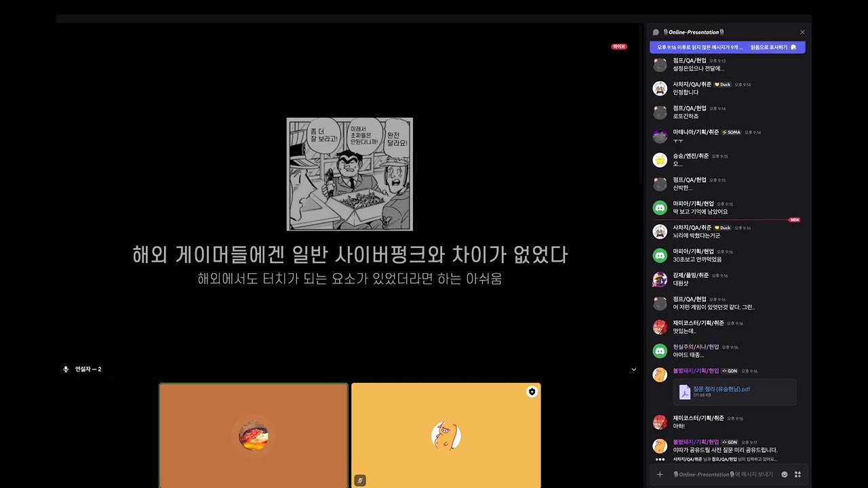
Task: Click username 마테니아/기획/취준
Action: point(696,132)
